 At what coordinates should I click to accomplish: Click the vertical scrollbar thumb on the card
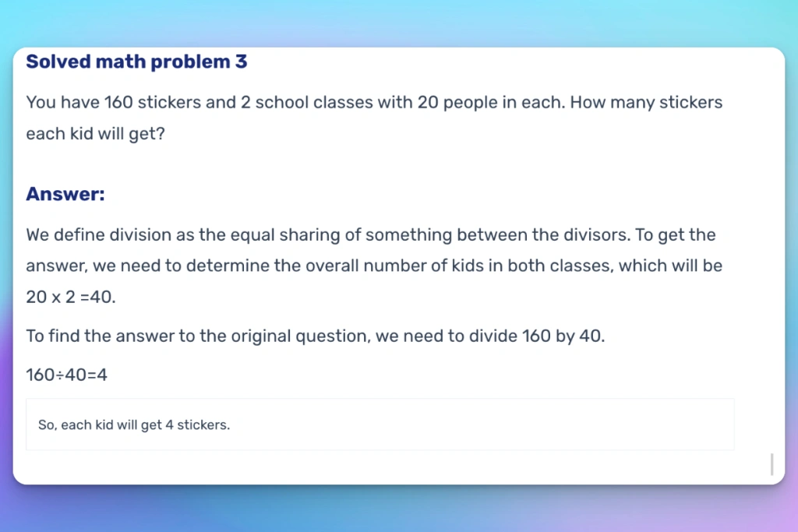[x=772, y=463]
